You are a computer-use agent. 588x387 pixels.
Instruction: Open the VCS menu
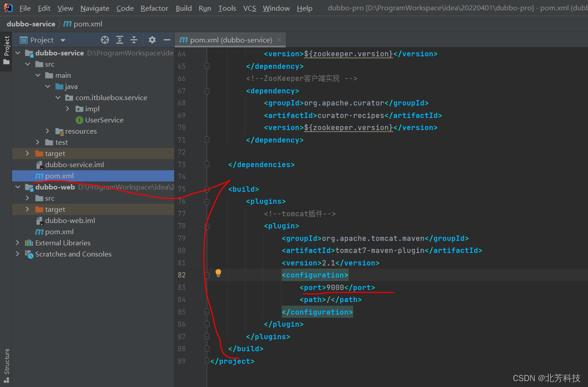click(x=250, y=8)
